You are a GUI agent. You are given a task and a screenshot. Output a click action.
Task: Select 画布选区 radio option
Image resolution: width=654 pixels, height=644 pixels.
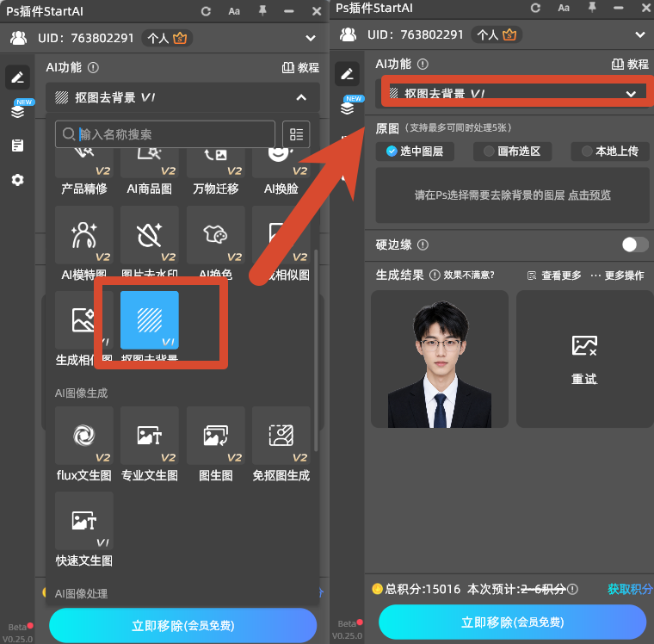512,151
